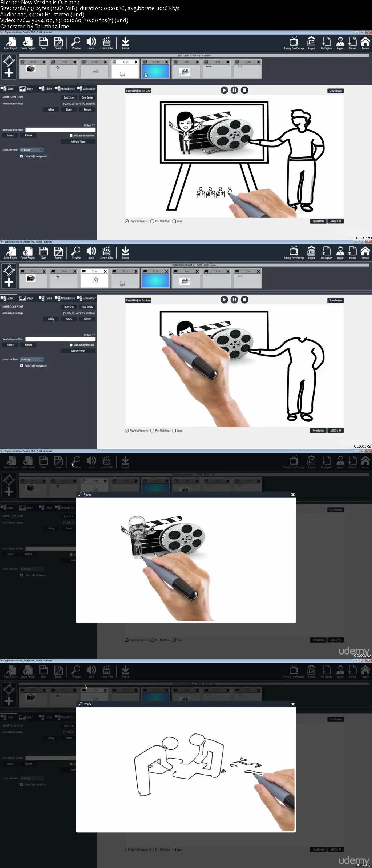
Task: Click Create Video clapperboard icon in the 00:00:20 frame
Action: pos(106,43)
